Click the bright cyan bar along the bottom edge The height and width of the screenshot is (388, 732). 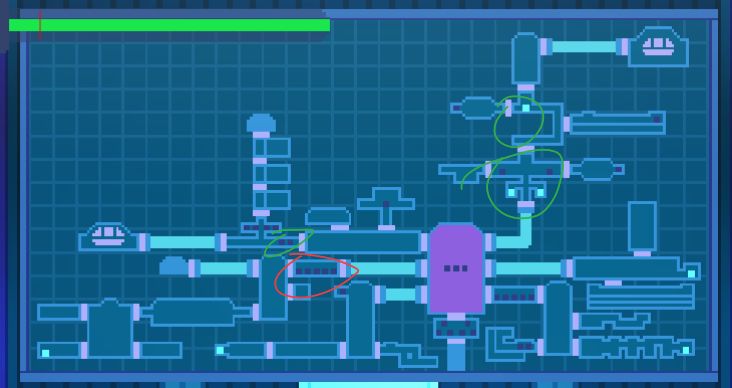click(x=368, y=385)
